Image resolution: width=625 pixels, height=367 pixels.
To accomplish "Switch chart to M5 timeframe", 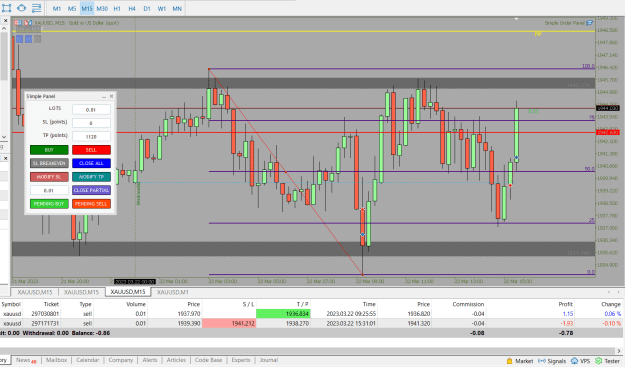I will (x=72, y=8).
